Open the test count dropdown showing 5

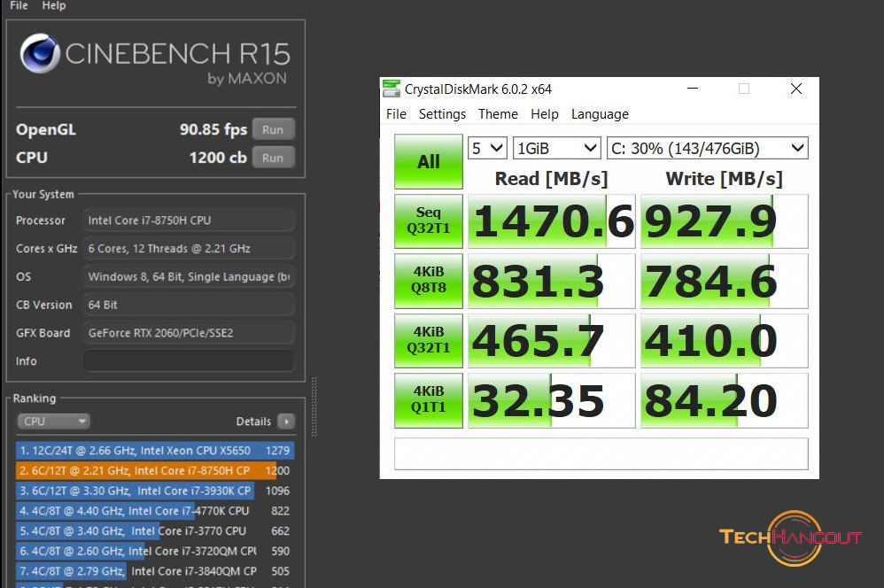click(x=487, y=148)
